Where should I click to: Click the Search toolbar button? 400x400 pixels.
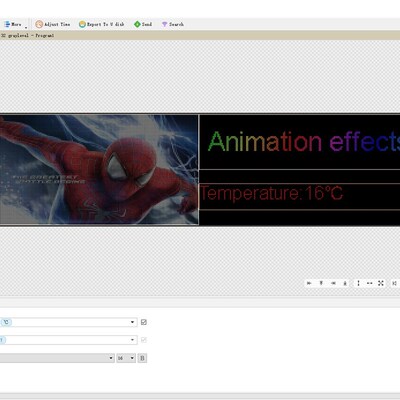[173, 24]
